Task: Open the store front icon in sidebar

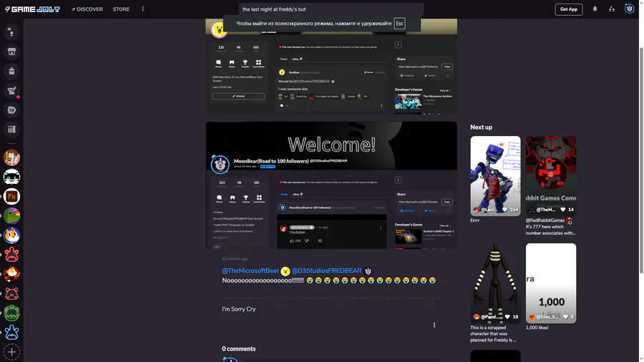Action: tap(11, 52)
